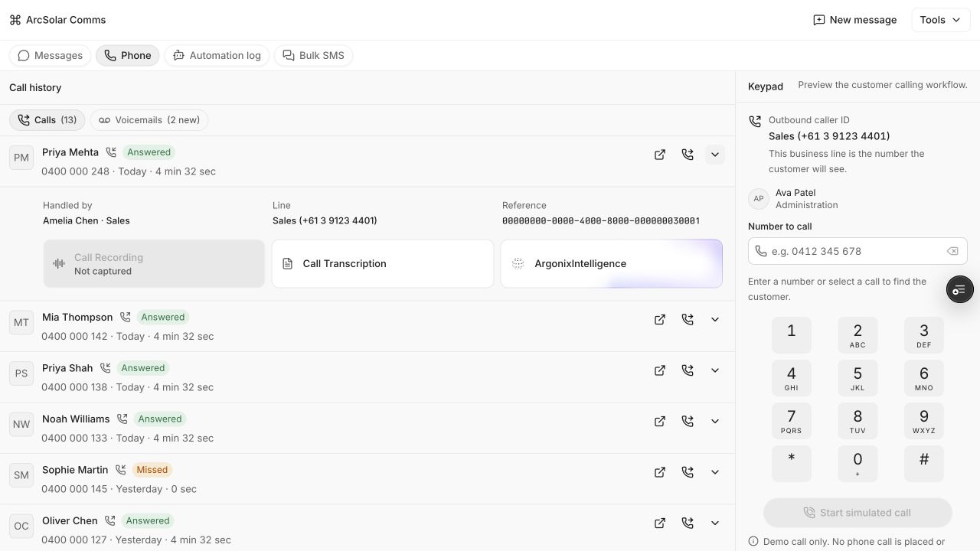Open Sophie Martin's external link icon

660,472
